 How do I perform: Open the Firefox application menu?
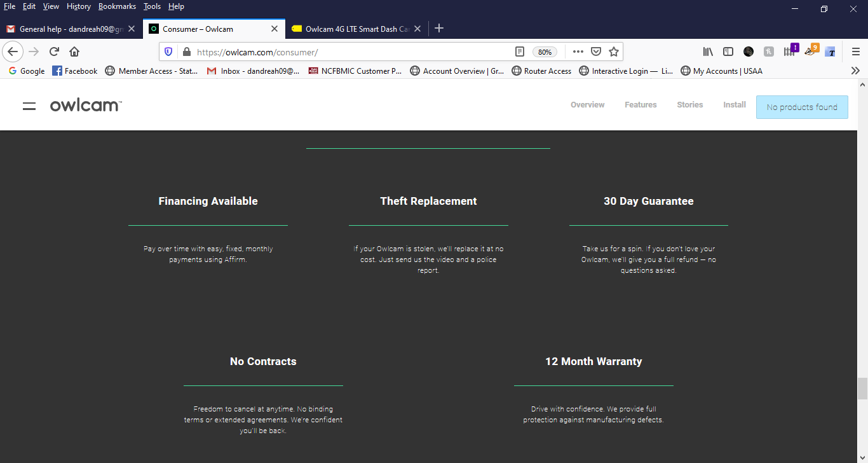[856, 52]
